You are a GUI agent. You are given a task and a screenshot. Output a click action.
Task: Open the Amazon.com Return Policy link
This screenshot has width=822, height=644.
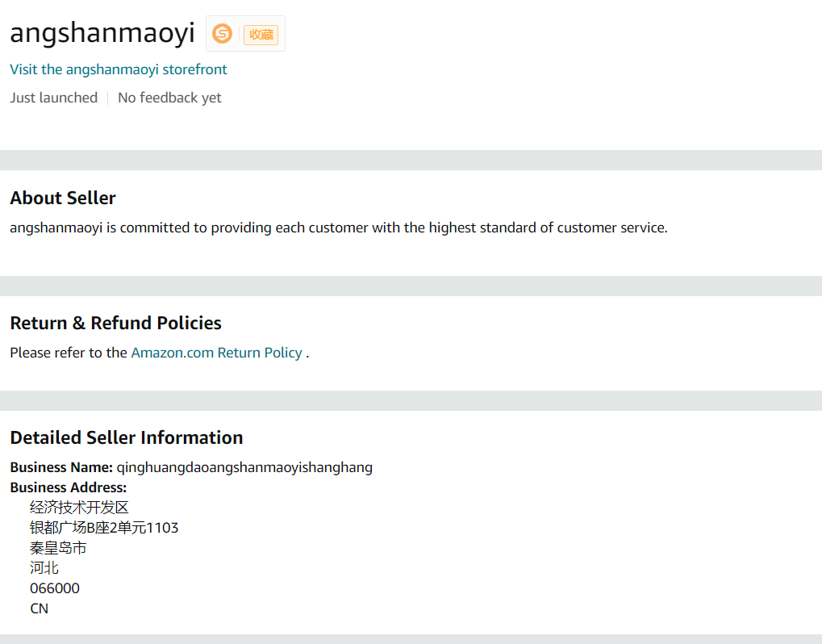[216, 353]
